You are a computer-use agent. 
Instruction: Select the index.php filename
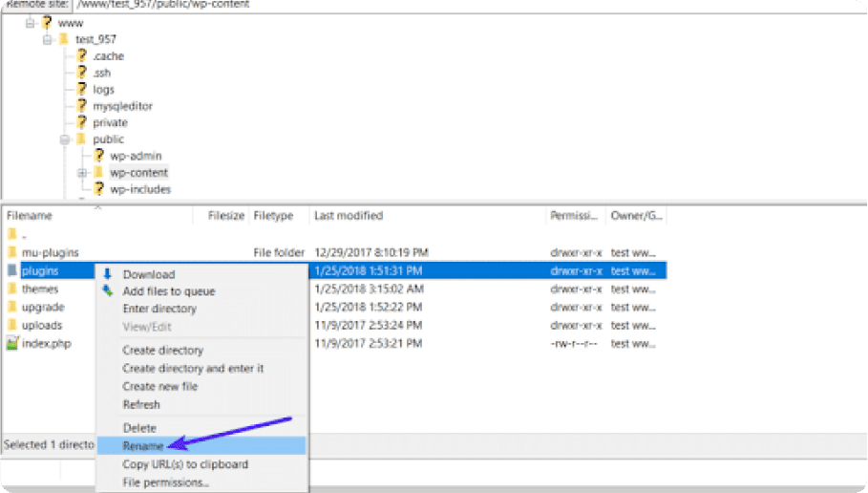pyautogui.click(x=47, y=344)
